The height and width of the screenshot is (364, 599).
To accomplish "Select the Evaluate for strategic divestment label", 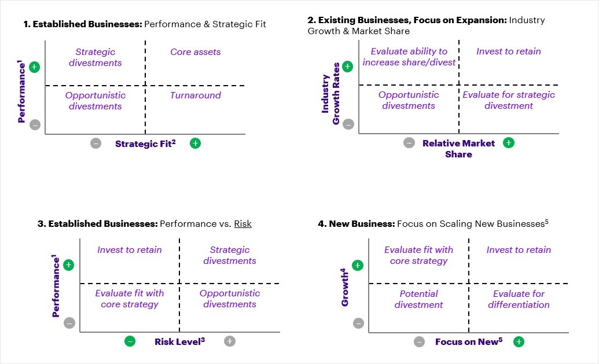I will pyautogui.click(x=509, y=100).
